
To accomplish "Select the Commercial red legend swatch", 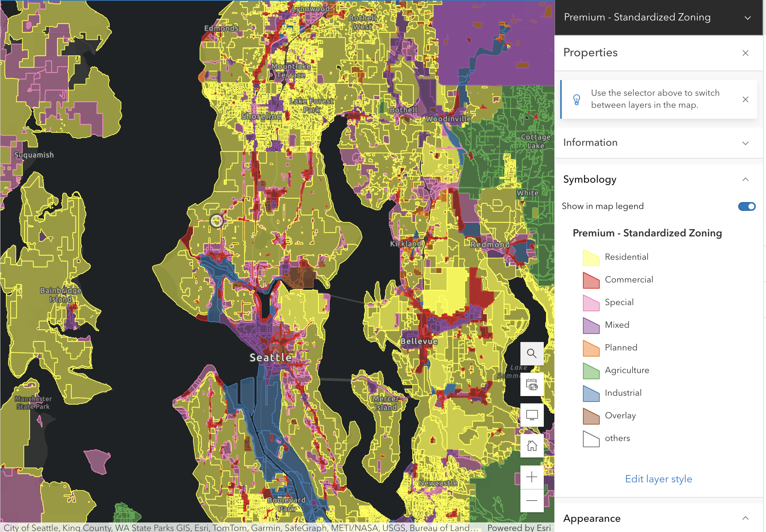I will [x=591, y=280].
